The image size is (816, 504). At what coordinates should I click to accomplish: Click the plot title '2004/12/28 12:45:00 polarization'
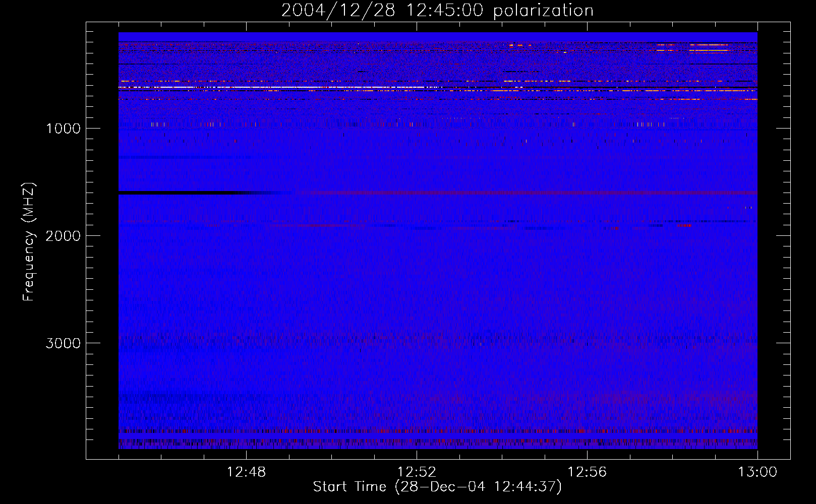tap(437, 11)
